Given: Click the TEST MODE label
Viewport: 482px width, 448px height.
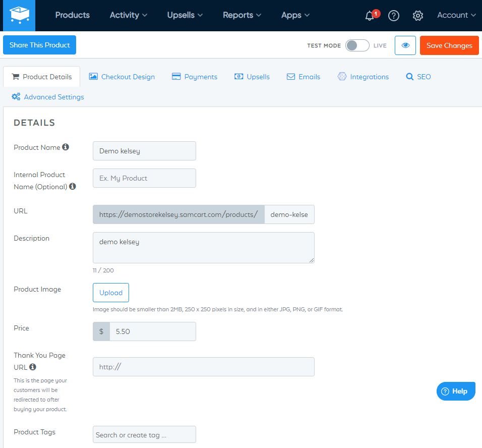Looking at the screenshot, I should tap(324, 45).
